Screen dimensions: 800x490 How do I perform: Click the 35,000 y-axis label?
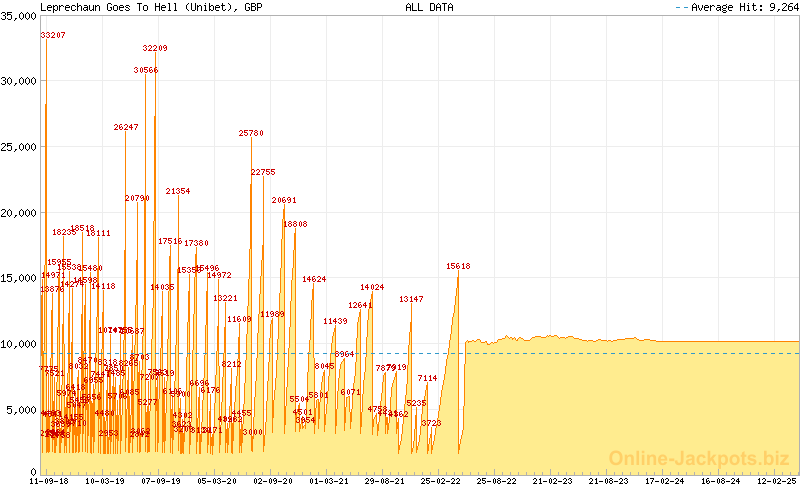tap(17, 17)
